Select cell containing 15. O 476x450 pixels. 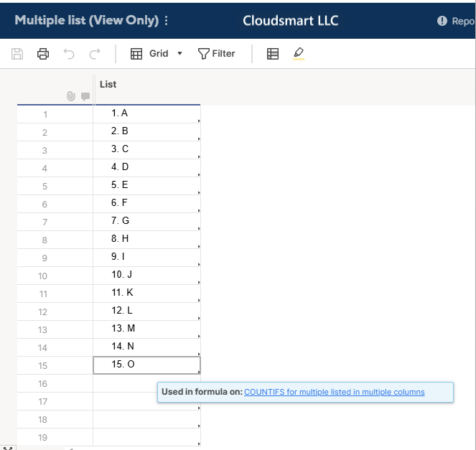146,365
